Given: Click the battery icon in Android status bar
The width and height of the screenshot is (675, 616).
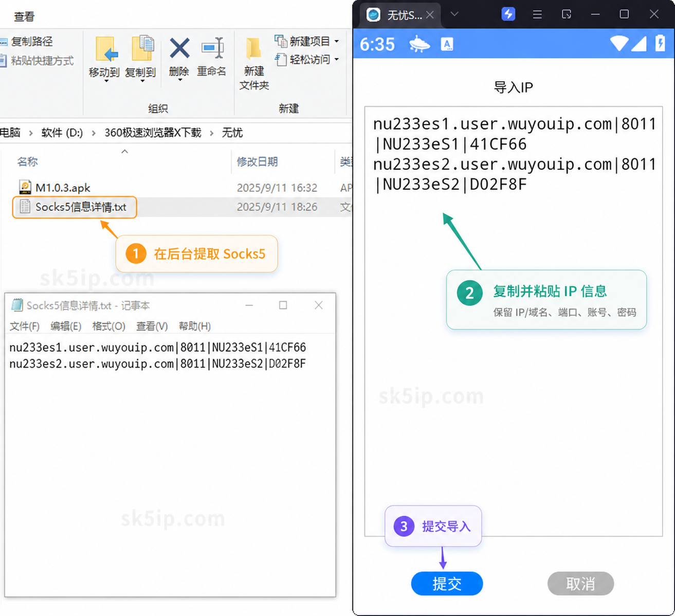Looking at the screenshot, I should pyautogui.click(x=660, y=44).
